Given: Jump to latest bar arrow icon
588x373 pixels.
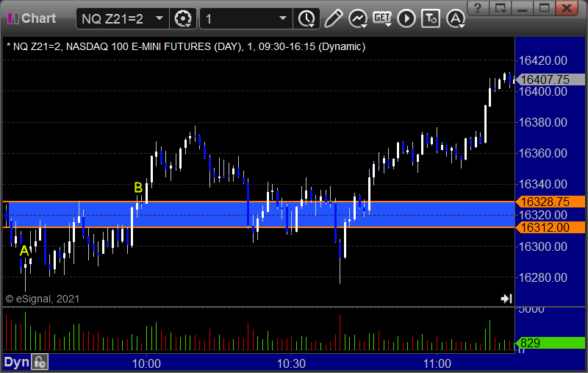Looking at the screenshot, I should [x=506, y=299].
